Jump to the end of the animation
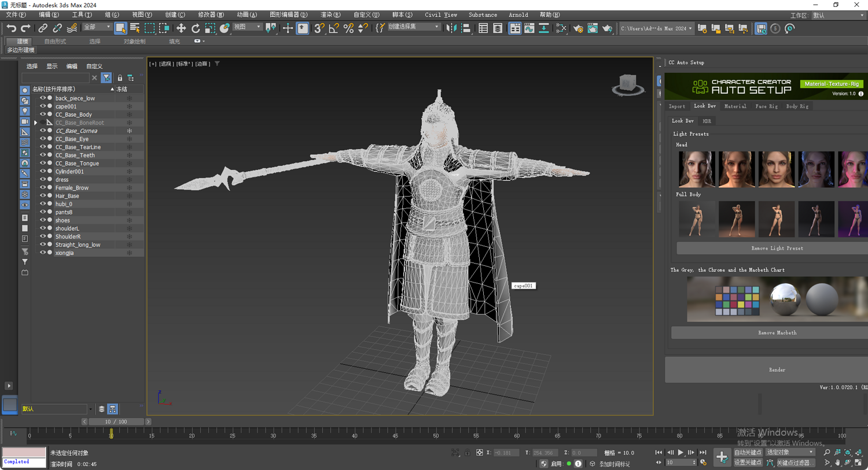The width and height of the screenshot is (868, 470). [x=703, y=453]
